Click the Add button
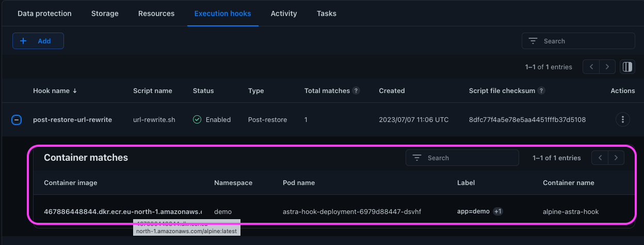 (x=38, y=41)
